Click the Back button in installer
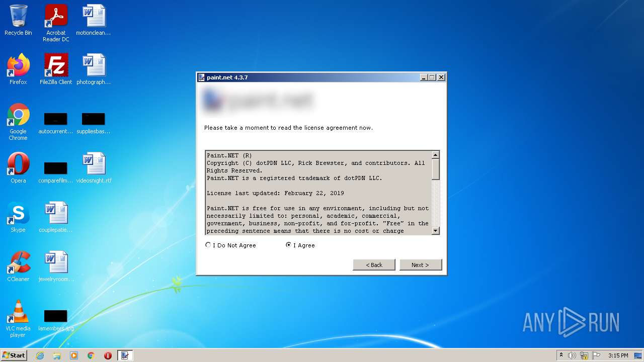This screenshot has height=362, width=644. click(x=374, y=265)
